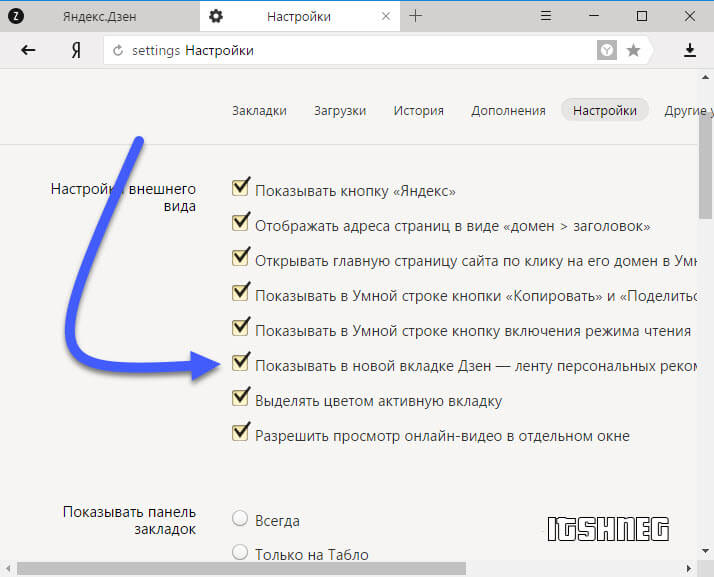Image resolution: width=714 pixels, height=577 pixels.
Task: Switch to История section
Action: (418, 111)
